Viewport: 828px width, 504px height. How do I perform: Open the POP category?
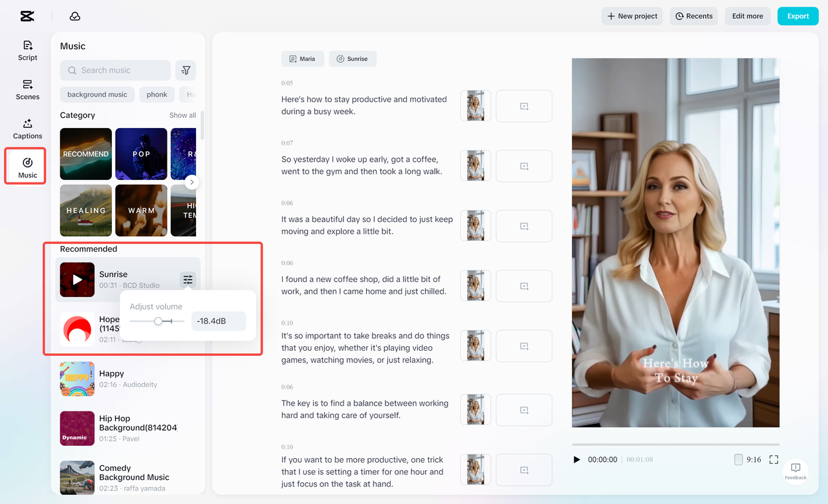tap(141, 154)
